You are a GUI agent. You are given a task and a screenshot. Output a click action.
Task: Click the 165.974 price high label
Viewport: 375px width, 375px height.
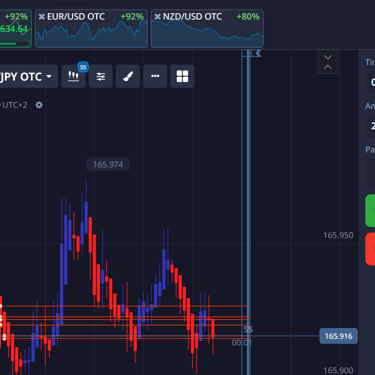coord(108,165)
